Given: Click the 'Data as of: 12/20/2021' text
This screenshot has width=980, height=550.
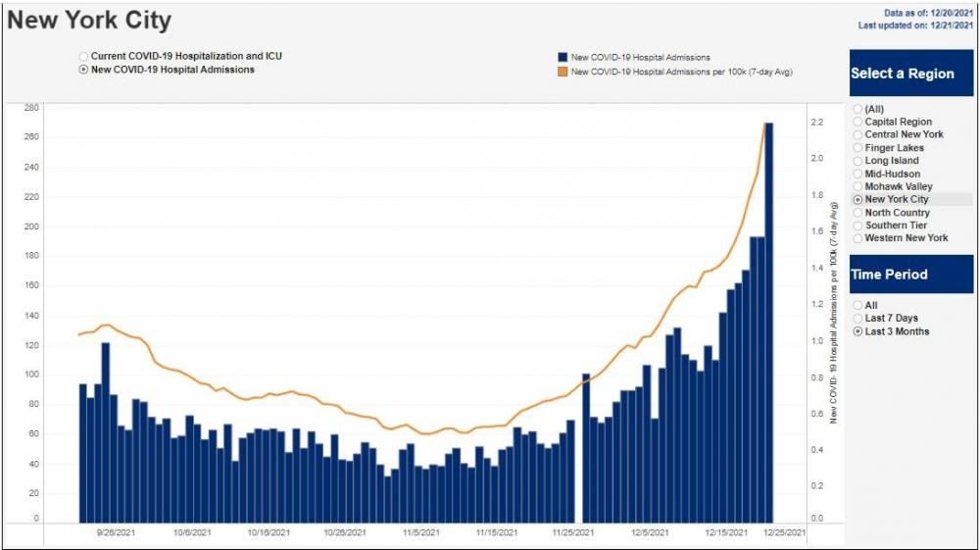Looking at the screenshot, I should pyautogui.click(x=928, y=13).
